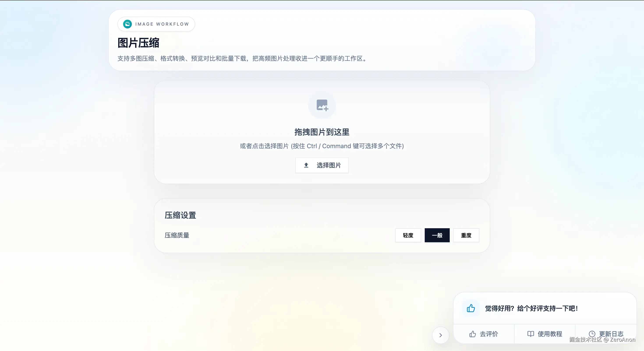Click the teal Image Workflow badge icon
The image size is (644, 351).
click(127, 24)
